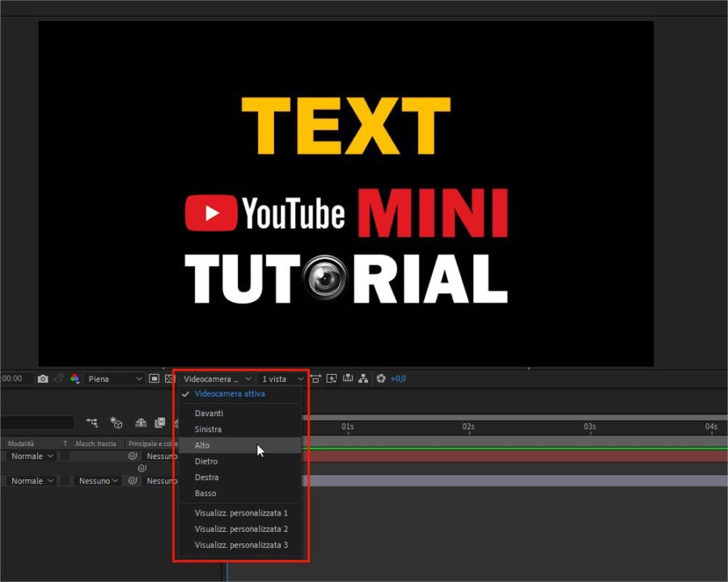Viewport: 728px width, 582px height.
Task: Open the Composition Flowchart icon
Action: coord(363,378)
